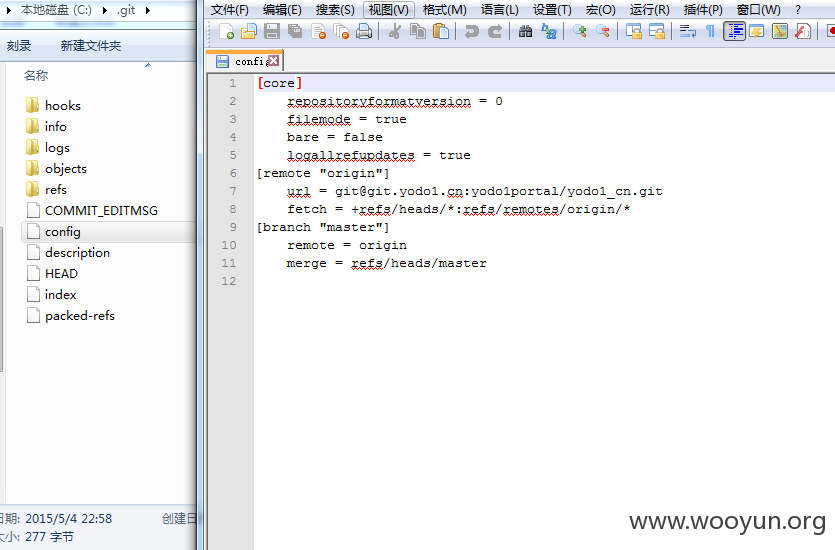Create a new document in Notepad++
The width and height of the screenshot is (835, 550).
[226, 31]
